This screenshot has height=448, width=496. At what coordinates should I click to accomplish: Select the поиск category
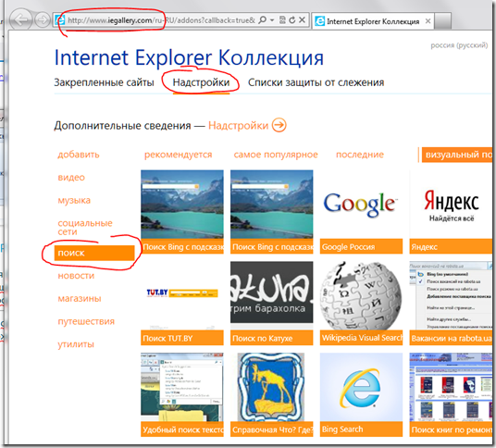[x=94, y=253]
